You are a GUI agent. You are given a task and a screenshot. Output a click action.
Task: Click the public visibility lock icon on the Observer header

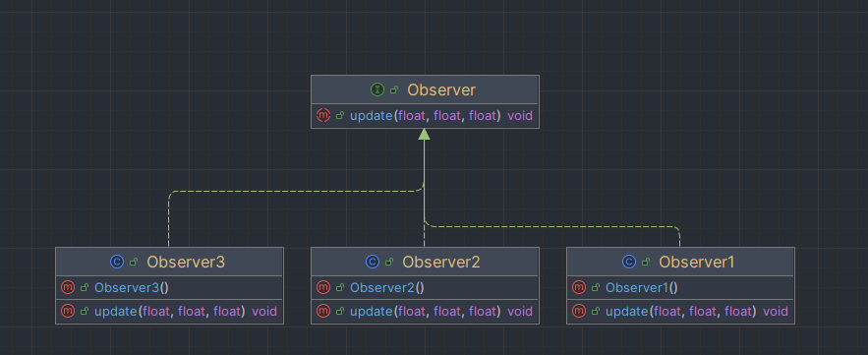coord(394,89)
